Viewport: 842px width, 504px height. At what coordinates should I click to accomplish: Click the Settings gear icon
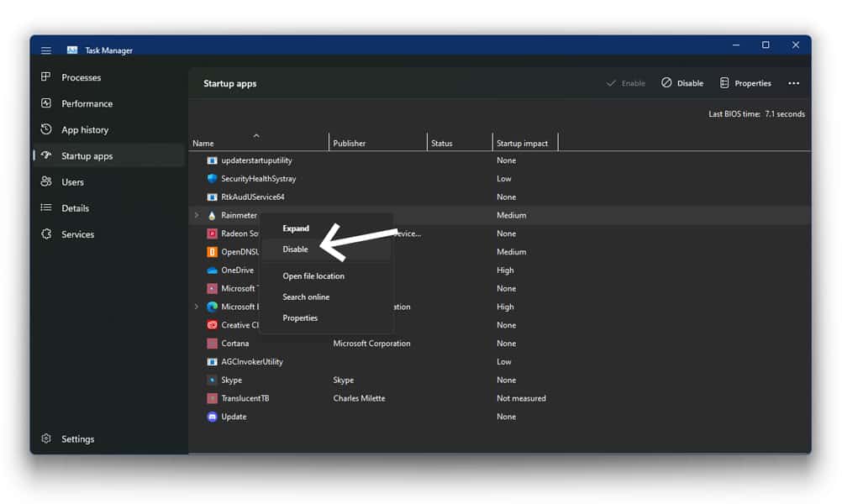pos(46,438)
